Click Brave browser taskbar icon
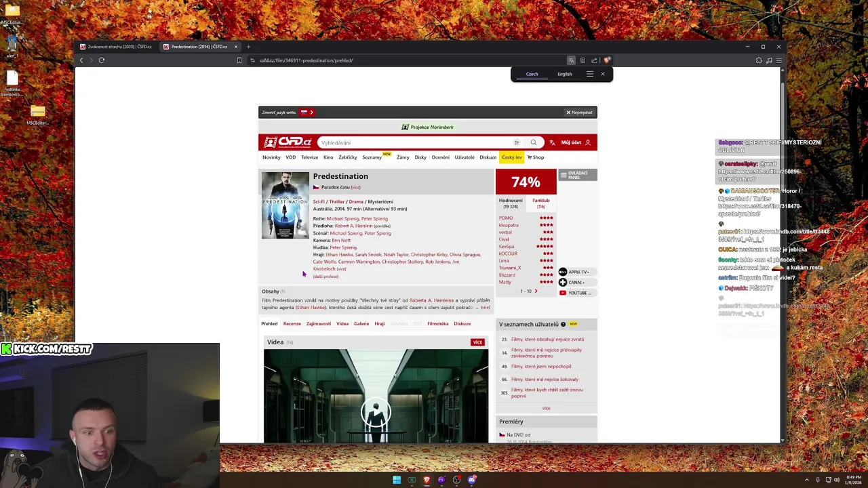This screenshot has width=868, height=488. 427,480
